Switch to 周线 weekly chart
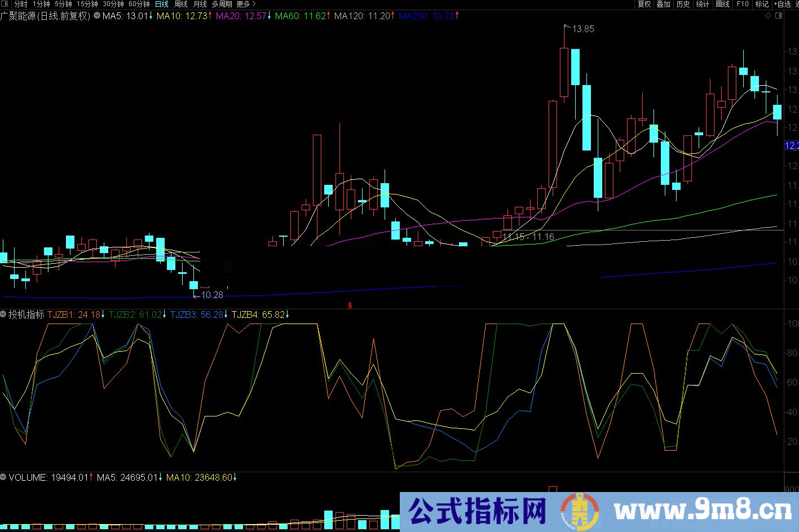799x532 pixels. pyautogui.click(x=181, y=4)
